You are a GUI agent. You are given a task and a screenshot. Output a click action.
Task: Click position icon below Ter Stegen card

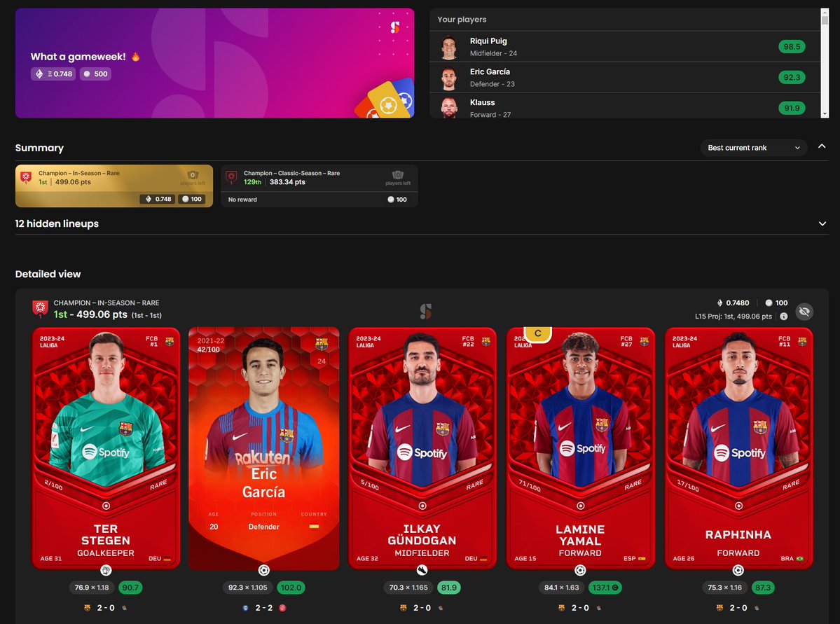106,570
